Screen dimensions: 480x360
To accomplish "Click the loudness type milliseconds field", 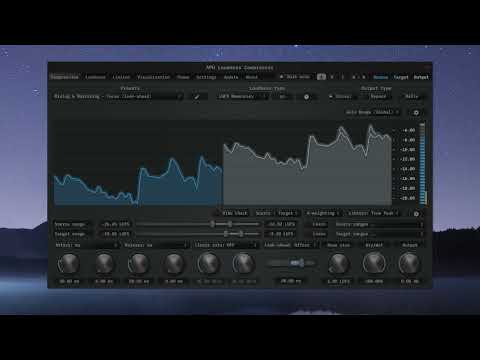I will (283, 96).
